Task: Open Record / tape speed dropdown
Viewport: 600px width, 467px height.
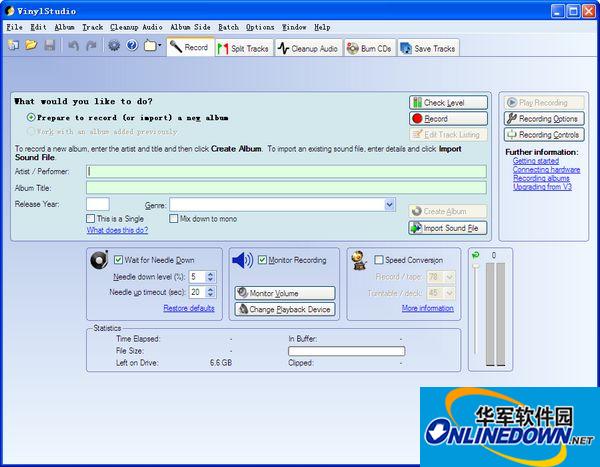Action: (450, 276)
